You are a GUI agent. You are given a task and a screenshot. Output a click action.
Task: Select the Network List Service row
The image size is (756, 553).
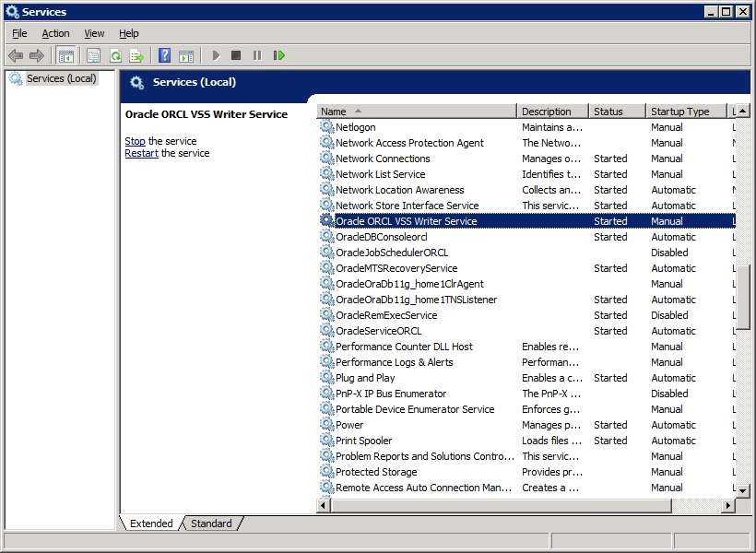coord(526,174)
